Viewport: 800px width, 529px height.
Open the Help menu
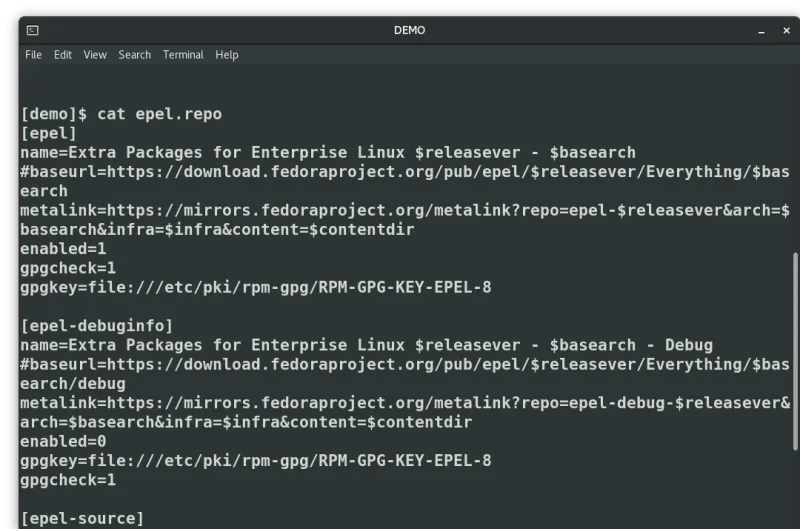pos(227,55)
